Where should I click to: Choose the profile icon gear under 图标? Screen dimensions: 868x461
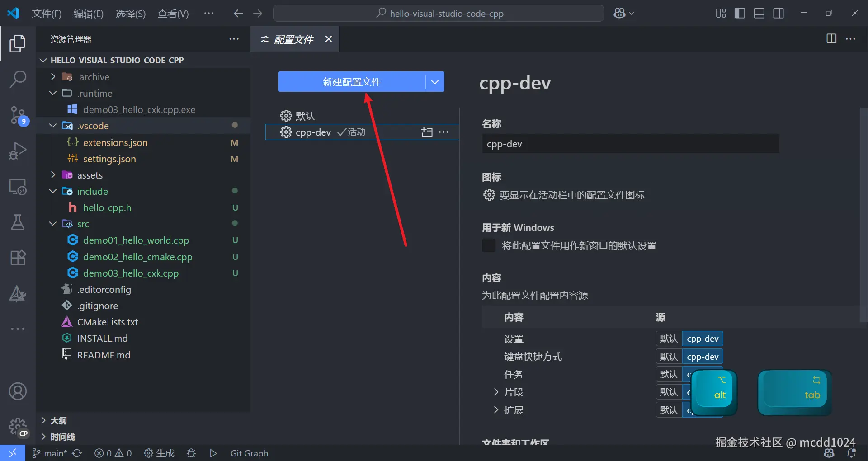489,195
